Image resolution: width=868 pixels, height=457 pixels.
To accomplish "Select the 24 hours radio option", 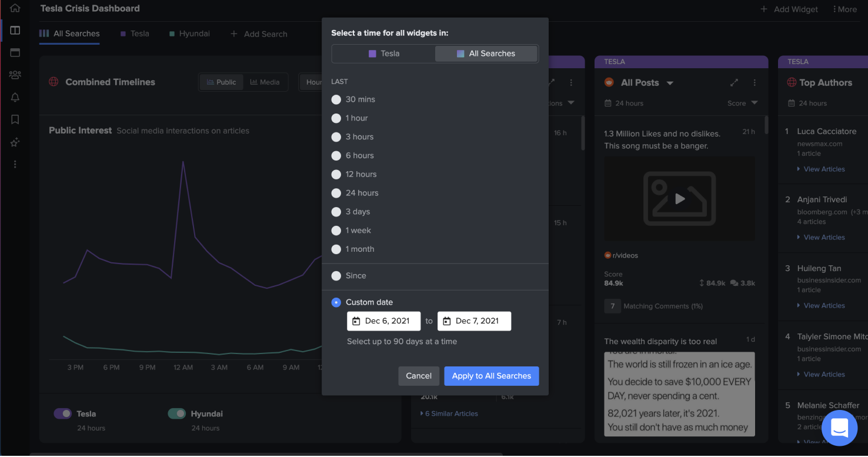I will [x=336, y=193].
